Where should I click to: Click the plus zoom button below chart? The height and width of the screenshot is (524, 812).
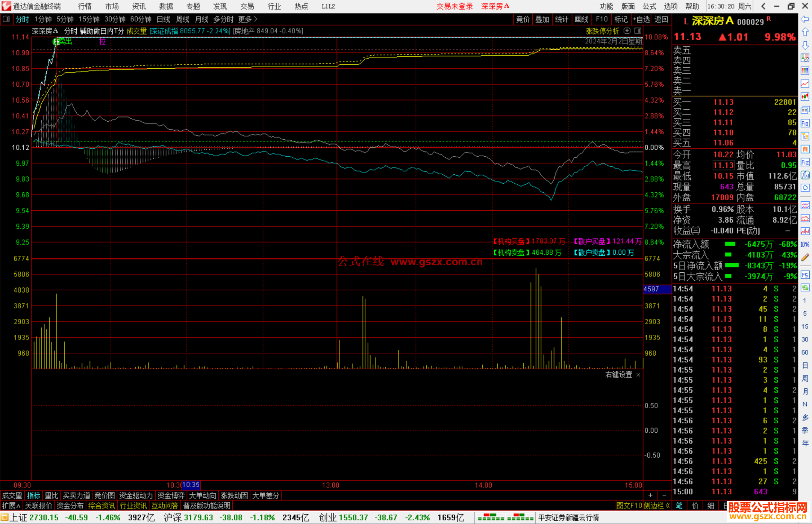[650, 495]
